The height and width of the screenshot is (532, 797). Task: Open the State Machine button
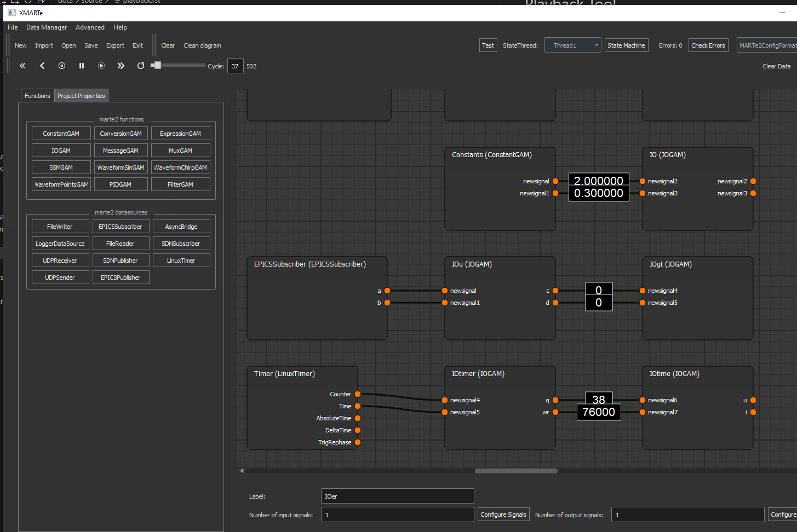[626, 45]
